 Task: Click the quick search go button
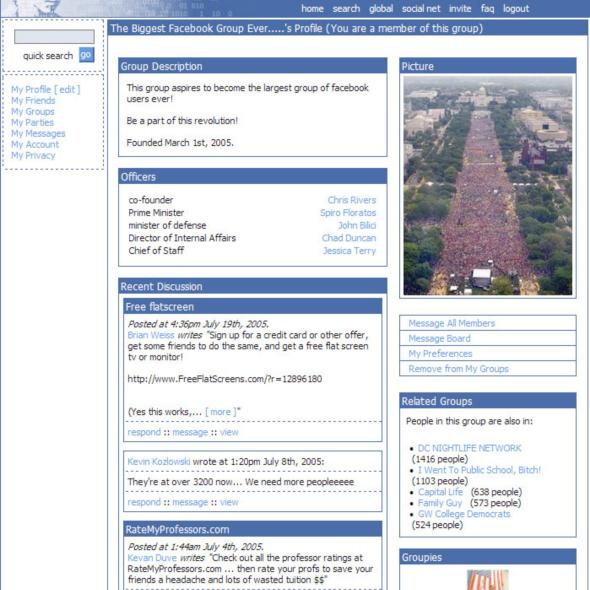pos(86,55)
